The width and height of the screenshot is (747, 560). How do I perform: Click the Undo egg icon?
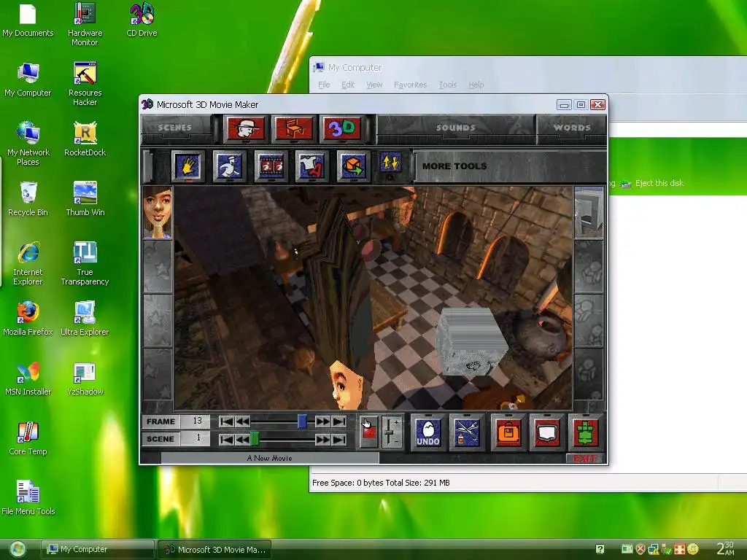coord(427,432)
